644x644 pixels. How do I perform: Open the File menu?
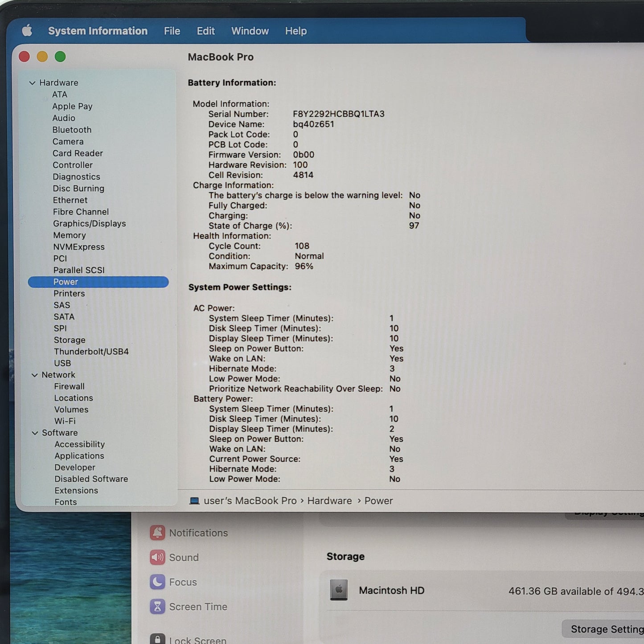point(172,31)
